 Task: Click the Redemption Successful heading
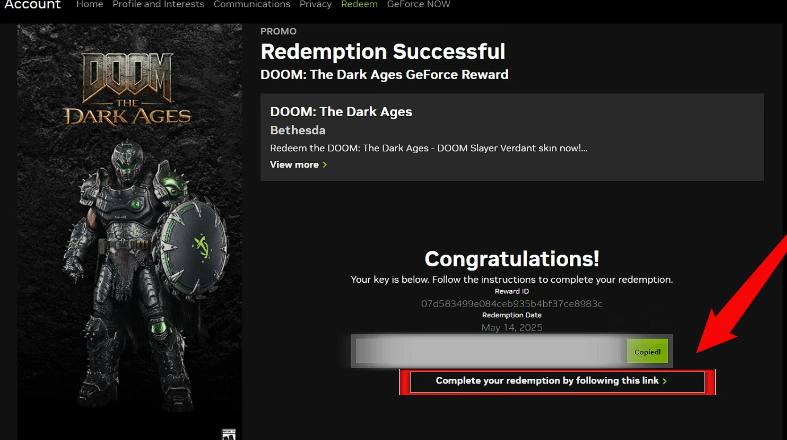[x=382, y=52]
